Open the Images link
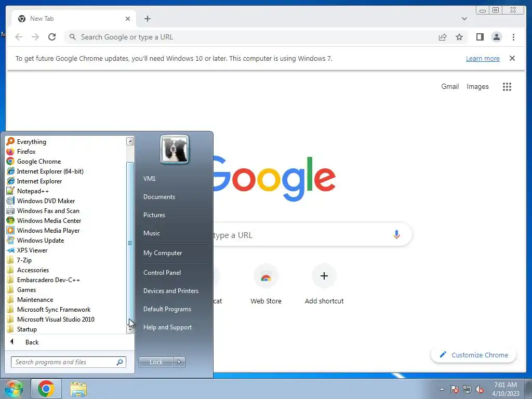 [477, 87]
